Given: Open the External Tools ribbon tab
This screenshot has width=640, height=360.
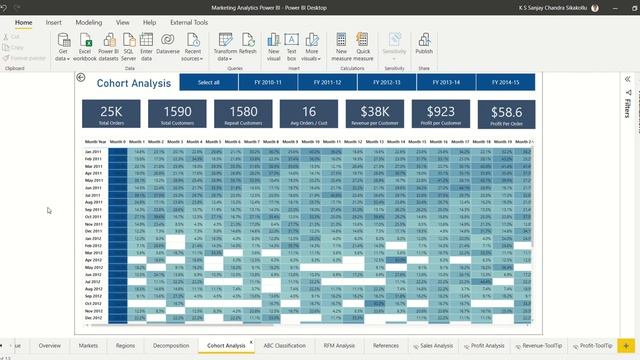Looking at the screenshot, I should 189,22.
